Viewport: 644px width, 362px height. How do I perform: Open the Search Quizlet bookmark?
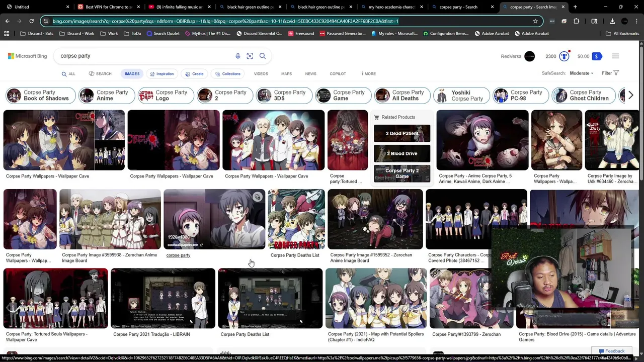(163, 34)
